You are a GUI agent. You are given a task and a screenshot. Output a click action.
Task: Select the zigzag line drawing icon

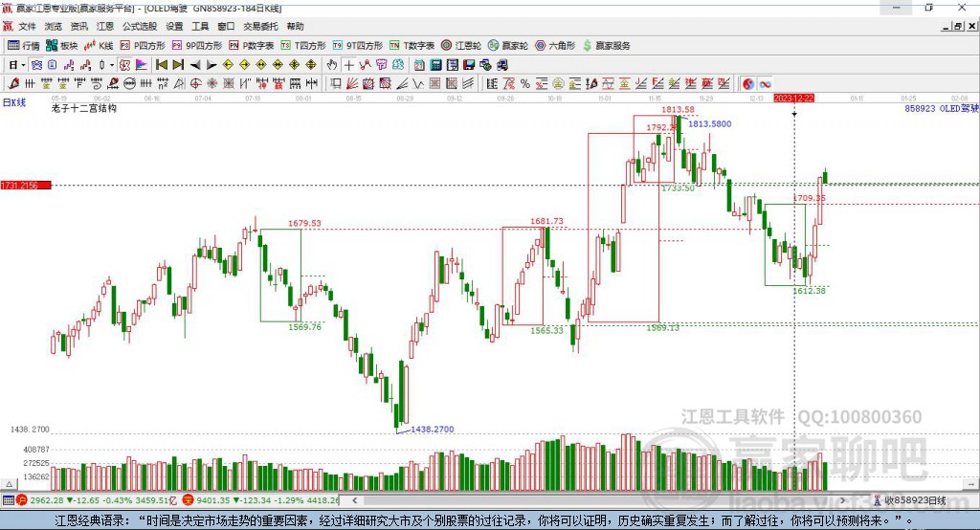tap(417, 84)
